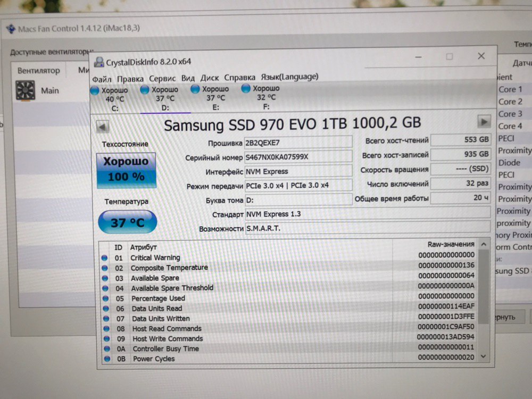Click the ID column header
Image resolution: width=532 pixels, height=399 pixels.
click(118, 247)
